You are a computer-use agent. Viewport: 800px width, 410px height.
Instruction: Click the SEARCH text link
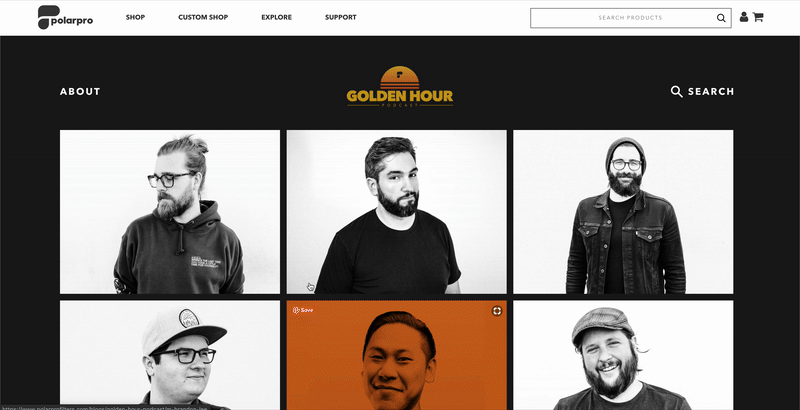711,91
